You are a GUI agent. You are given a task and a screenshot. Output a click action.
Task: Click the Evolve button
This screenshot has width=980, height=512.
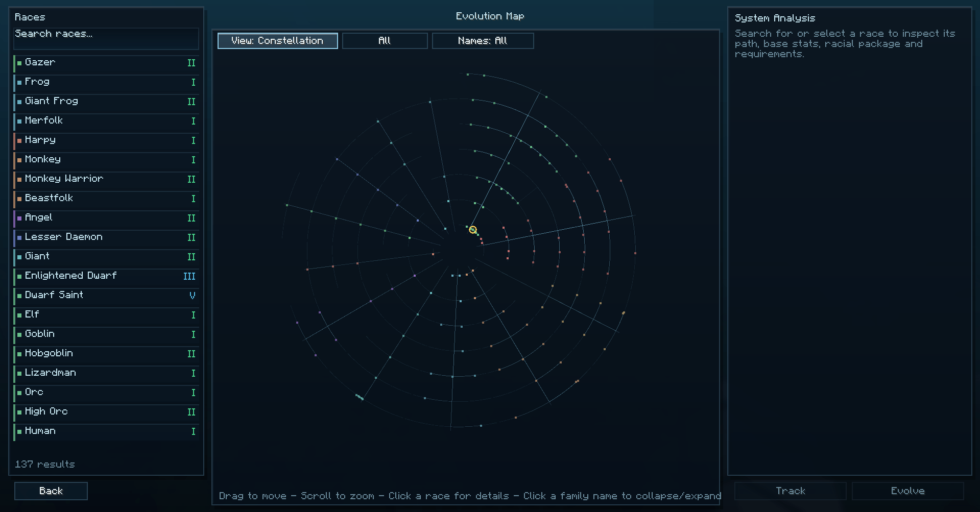coord(908,491)
